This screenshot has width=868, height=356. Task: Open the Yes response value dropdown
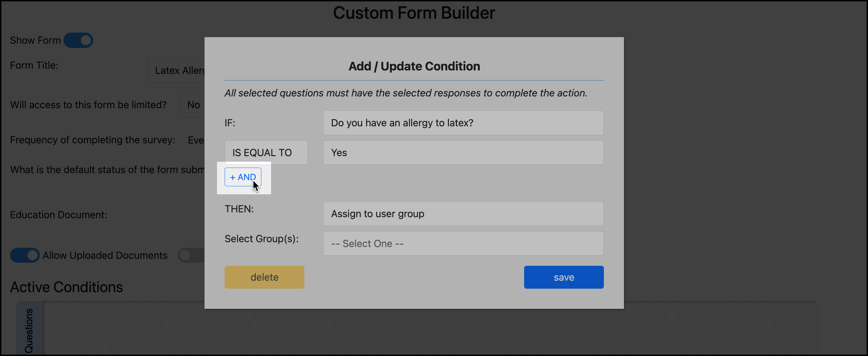tap(463, 152)
